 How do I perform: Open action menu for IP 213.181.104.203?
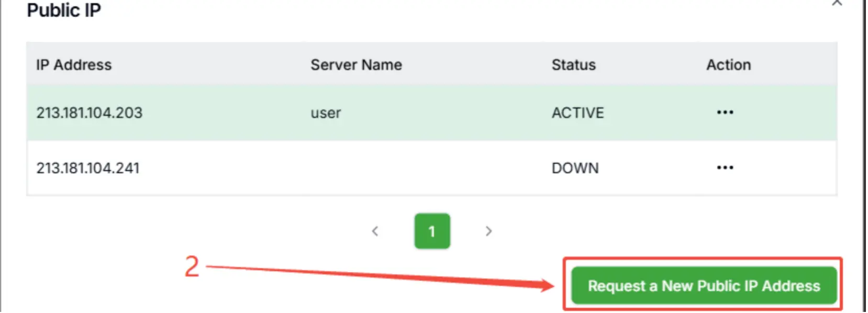pos(725,113)
